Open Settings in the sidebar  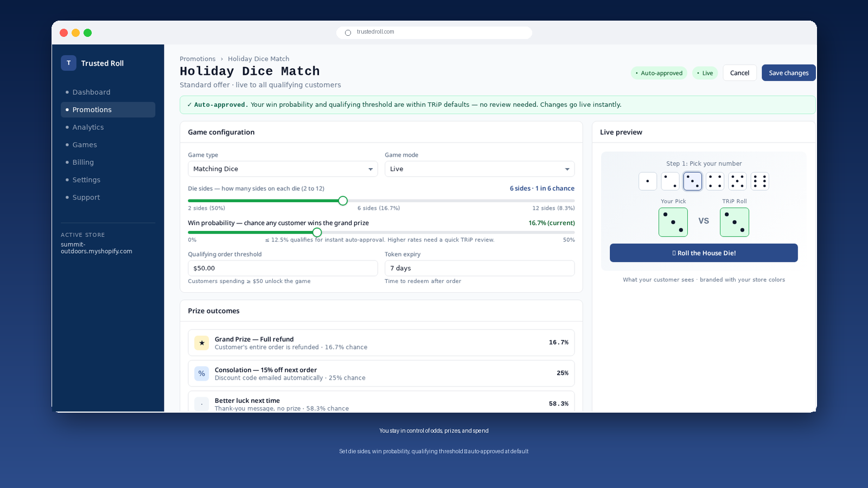click(108, 180)
